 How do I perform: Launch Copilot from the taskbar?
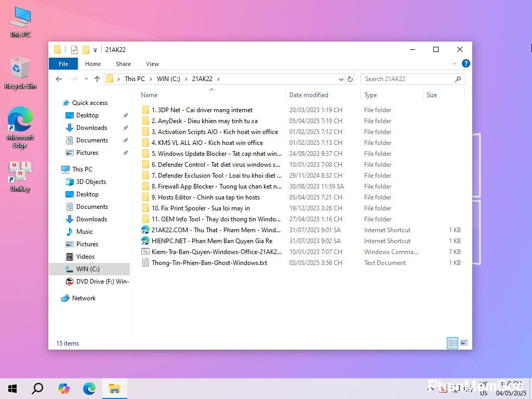[64, 389]
